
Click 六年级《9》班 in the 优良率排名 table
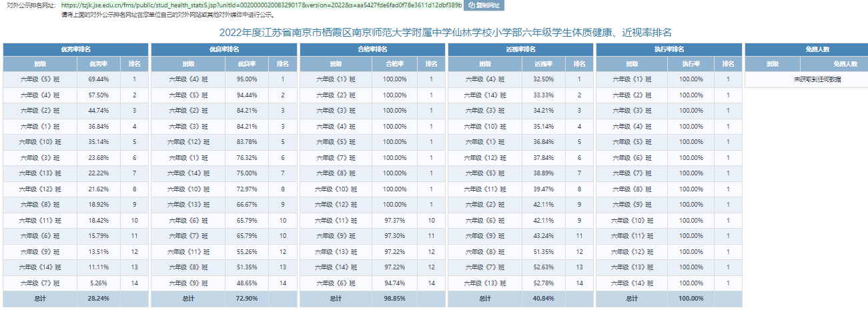(x=188, y=283)
